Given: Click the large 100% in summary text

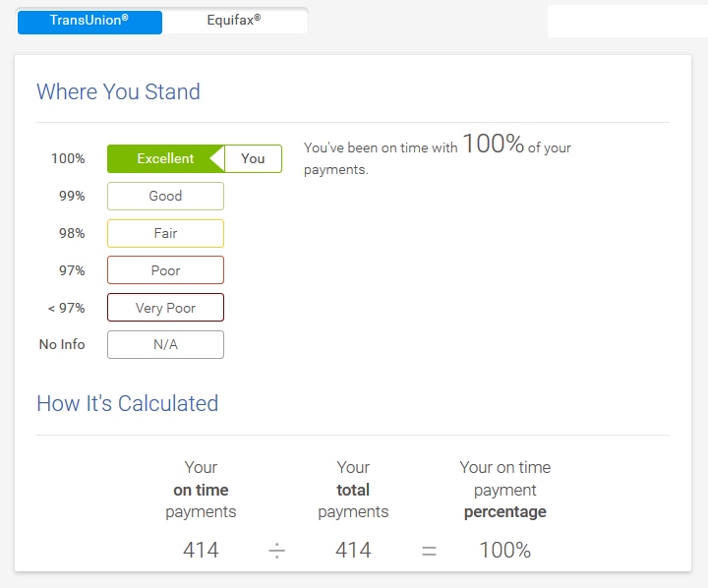Looking at the screenshot, I should (x=494, y=145).
